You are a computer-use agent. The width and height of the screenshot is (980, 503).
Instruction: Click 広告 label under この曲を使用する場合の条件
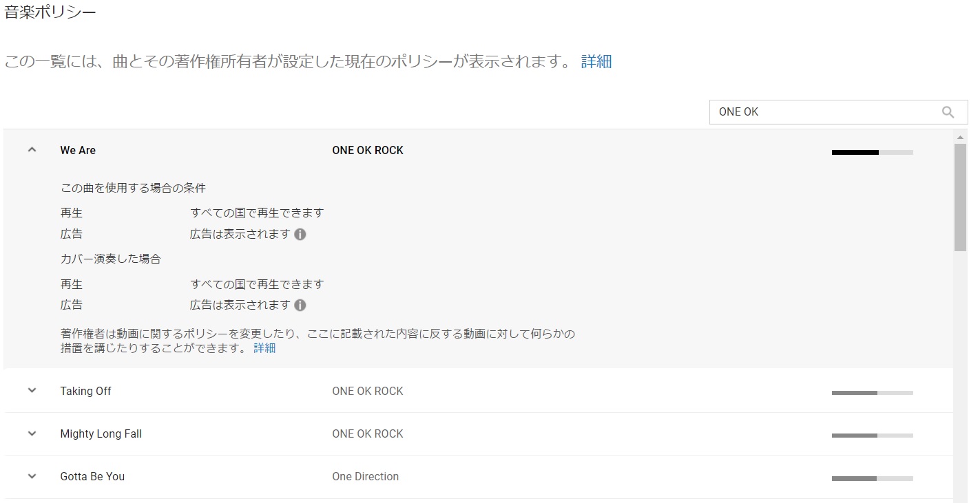point(72,234)
